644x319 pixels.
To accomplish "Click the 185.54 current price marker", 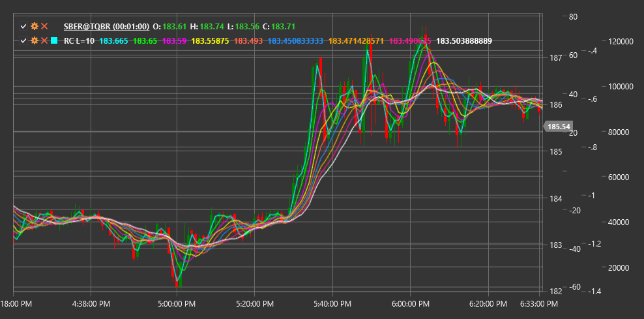I will pyautogui.click(x=558, y=127).
